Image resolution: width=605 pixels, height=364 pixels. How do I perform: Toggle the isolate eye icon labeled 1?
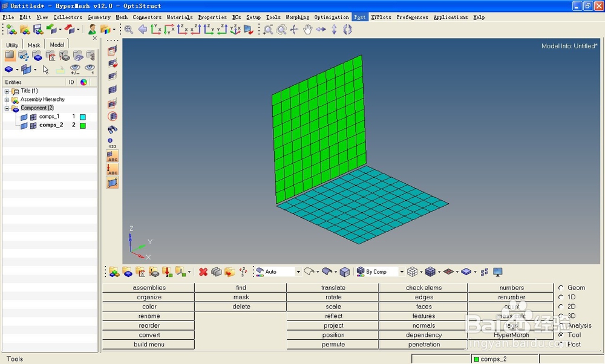click(x=90, y=70)
